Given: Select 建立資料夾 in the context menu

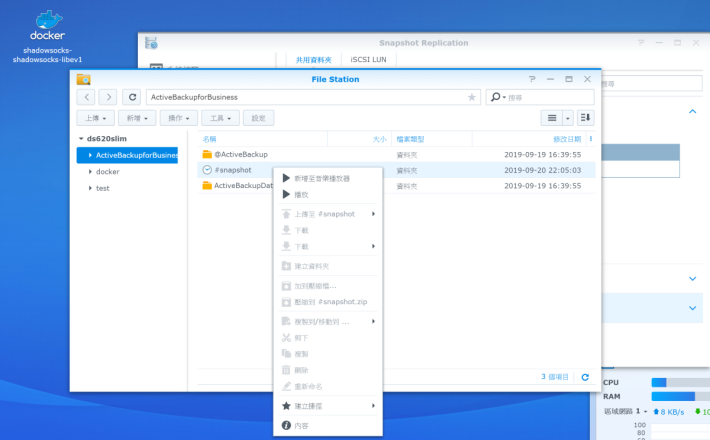Looking at the screenshot, I should (328, 266).
